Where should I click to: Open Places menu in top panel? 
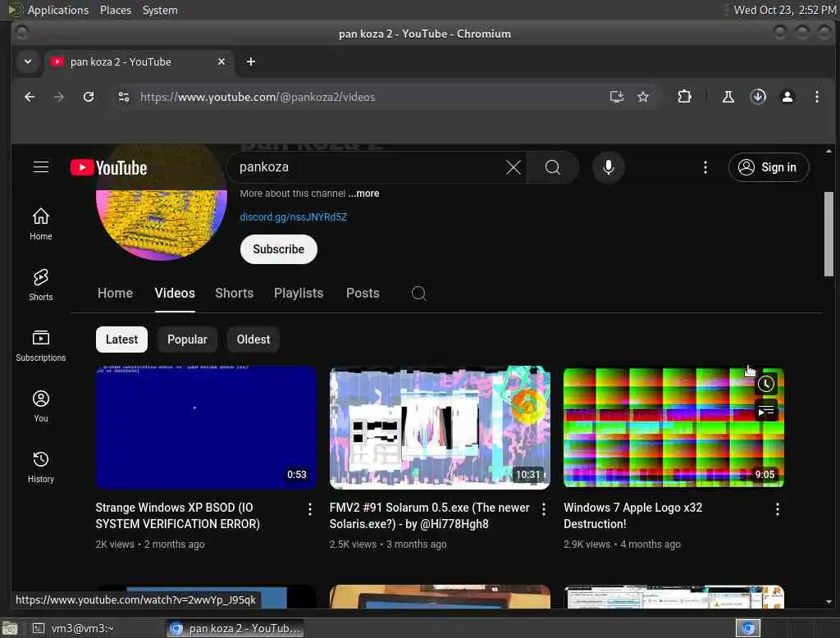(115, 10)
